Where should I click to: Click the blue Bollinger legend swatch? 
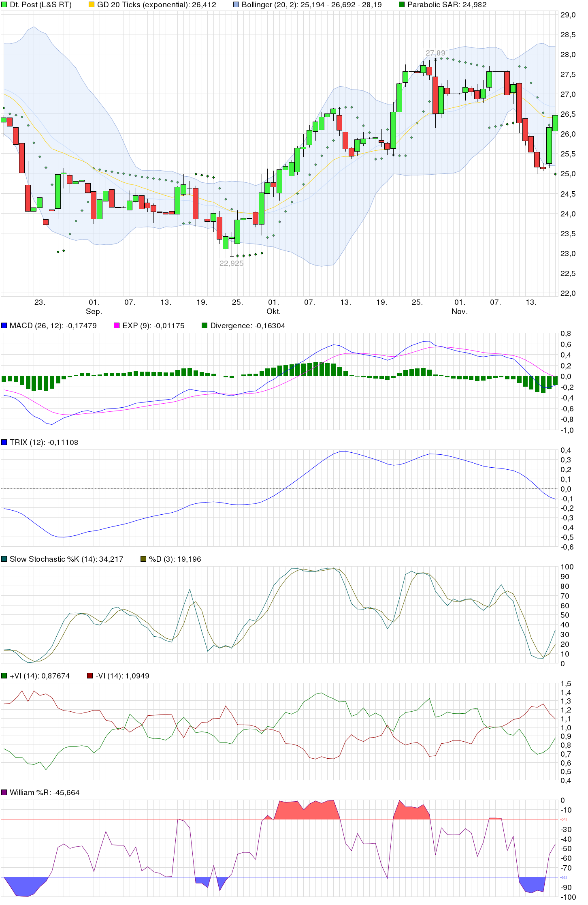pos(236,5)
